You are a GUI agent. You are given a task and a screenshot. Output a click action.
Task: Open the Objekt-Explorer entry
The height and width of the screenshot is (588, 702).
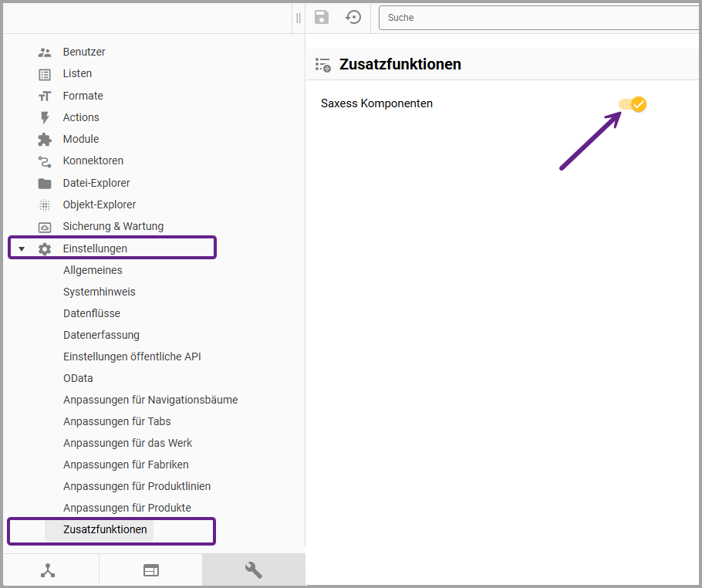pos(100,204)
